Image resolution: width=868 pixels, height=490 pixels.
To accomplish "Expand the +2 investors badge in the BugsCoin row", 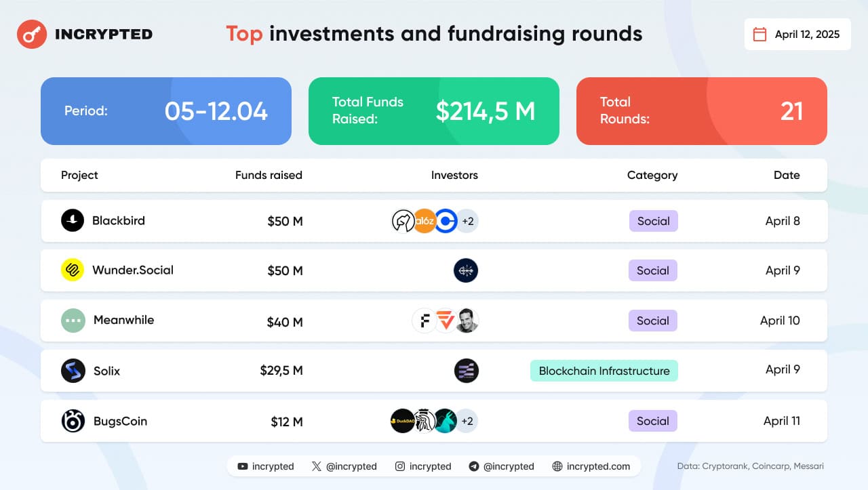I will (467, 421).
